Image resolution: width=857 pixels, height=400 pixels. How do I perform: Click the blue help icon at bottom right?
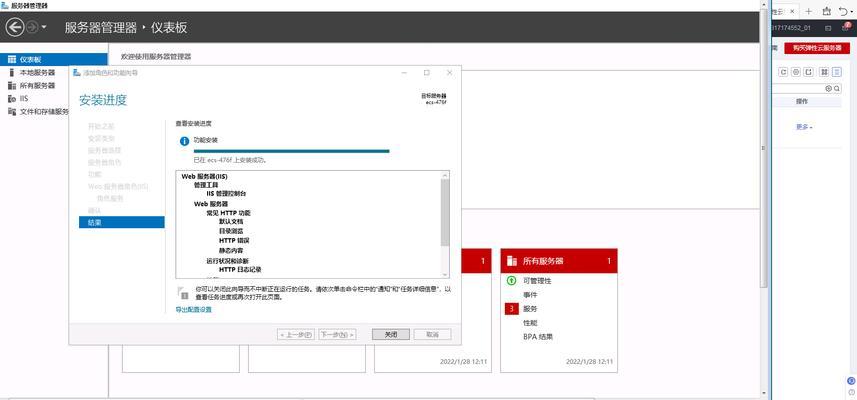[x=851, y=381]
